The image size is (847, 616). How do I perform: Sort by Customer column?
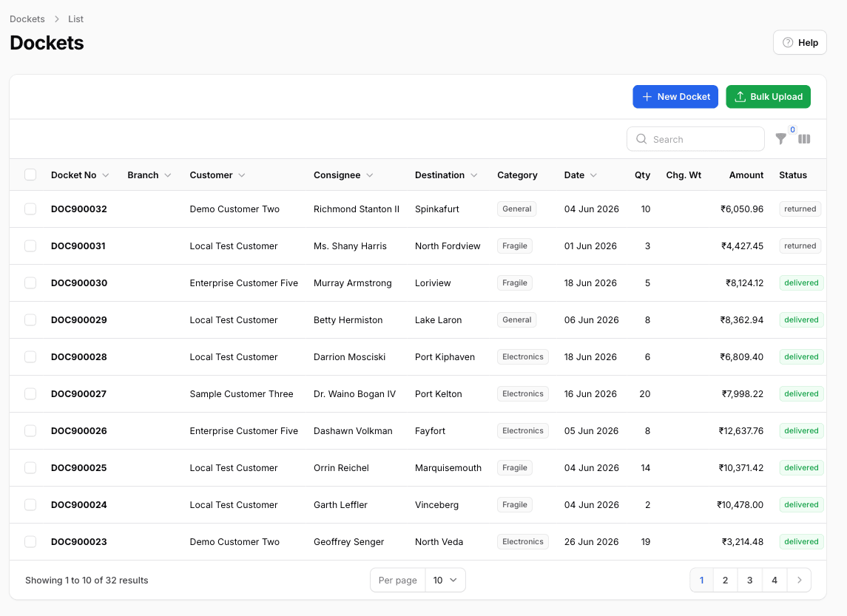pos(217,175)
